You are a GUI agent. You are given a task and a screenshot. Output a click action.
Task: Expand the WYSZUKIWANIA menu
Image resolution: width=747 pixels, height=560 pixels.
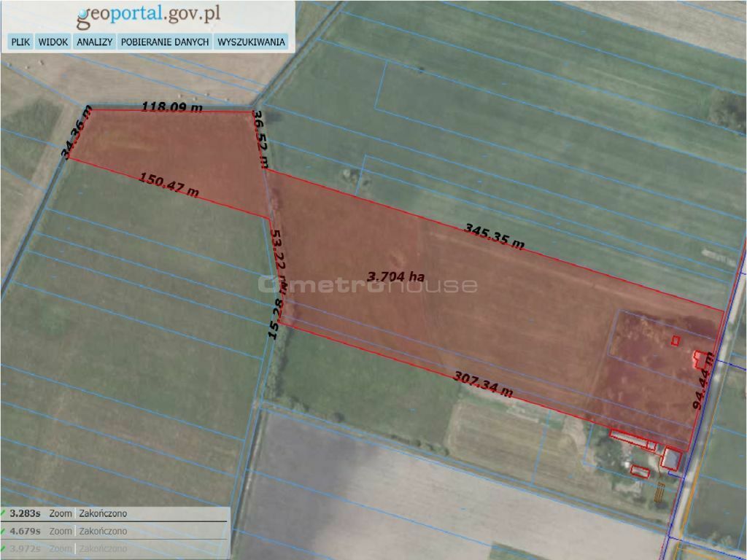pos(251,42)
